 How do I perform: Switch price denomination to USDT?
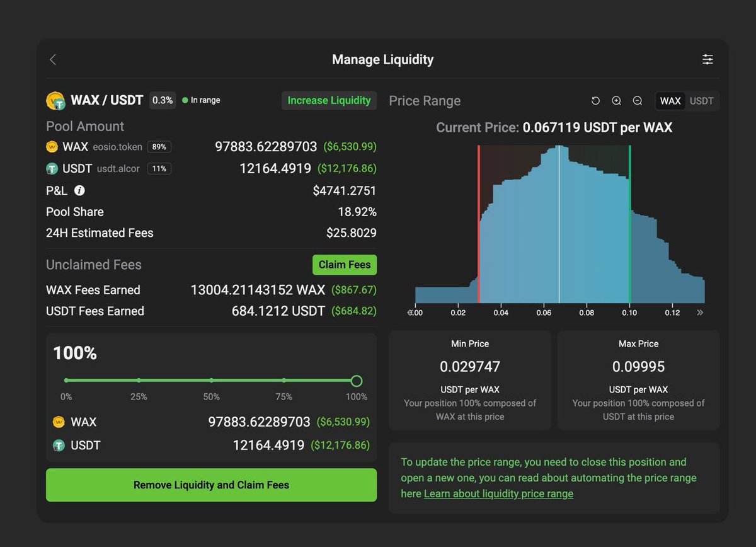(x=701, y=101)
